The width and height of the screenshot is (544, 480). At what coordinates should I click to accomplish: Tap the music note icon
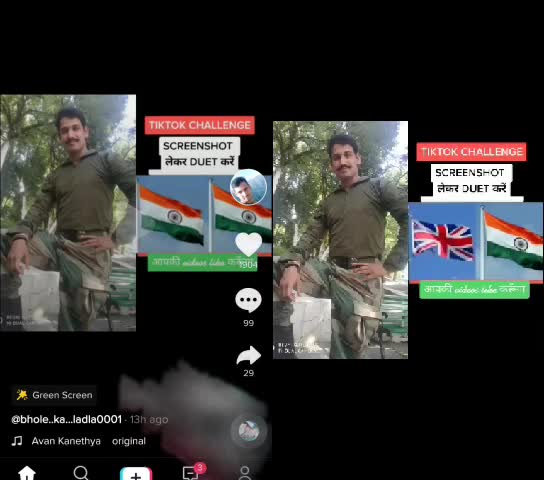point(17,441)
